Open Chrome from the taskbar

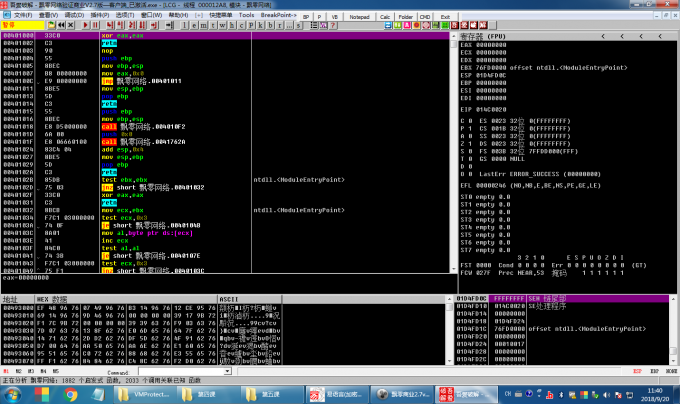tap(70, 394)
